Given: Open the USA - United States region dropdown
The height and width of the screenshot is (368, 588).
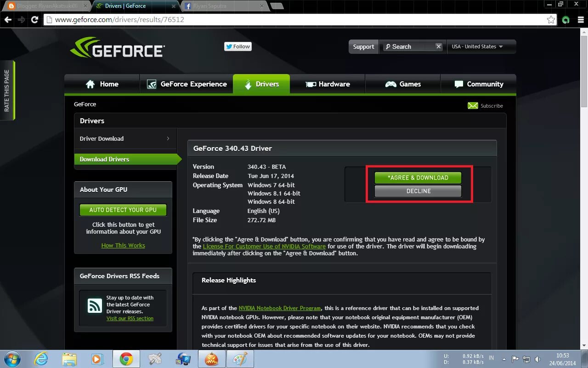Looking at the screenshot, I should pyautogui.click(x=481, y=46).
